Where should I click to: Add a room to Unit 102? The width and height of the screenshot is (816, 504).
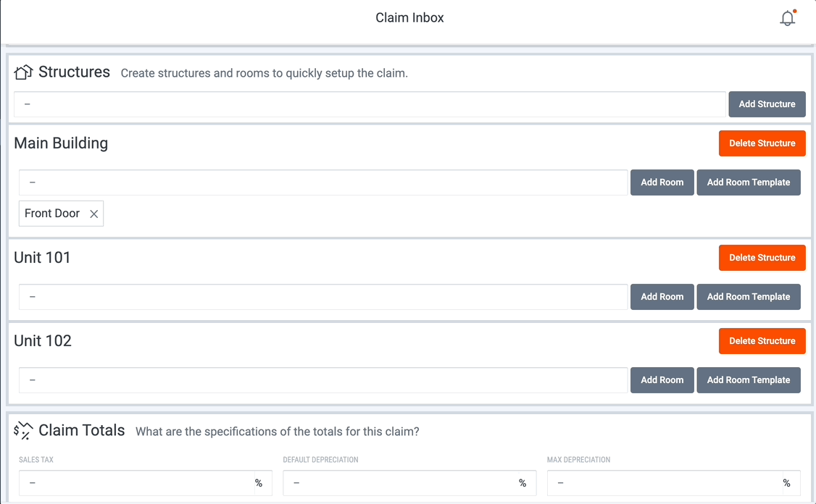[x=662, y=379]
